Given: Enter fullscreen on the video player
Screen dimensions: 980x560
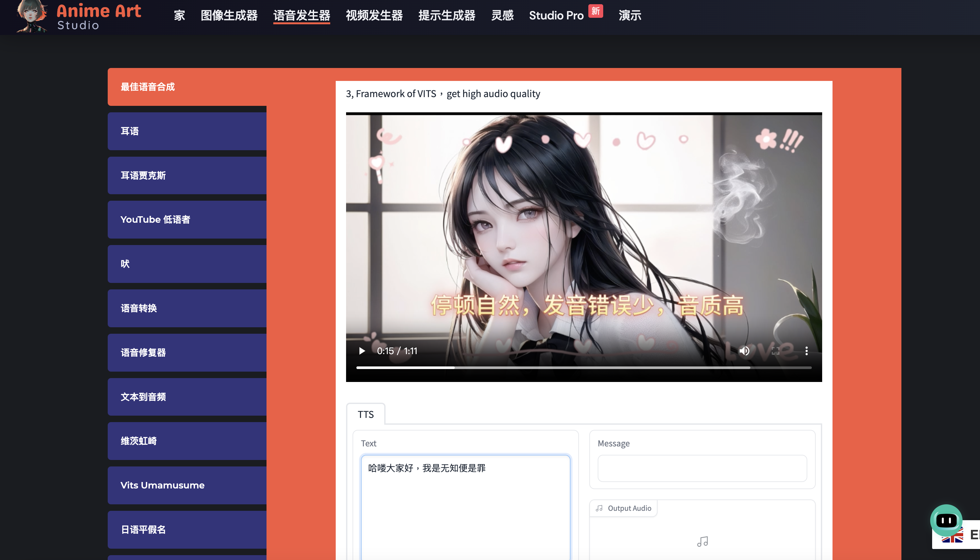Looking at the screenshot, I should point(776,351).
